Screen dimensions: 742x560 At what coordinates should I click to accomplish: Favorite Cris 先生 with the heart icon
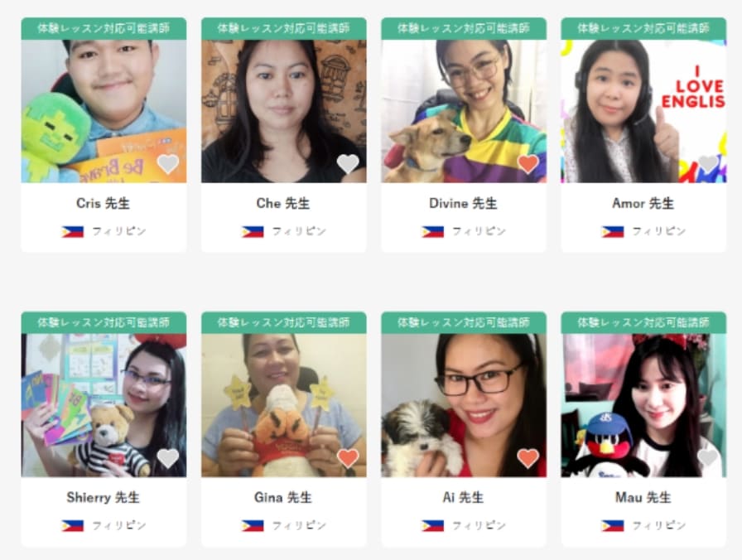click(167, 164)
